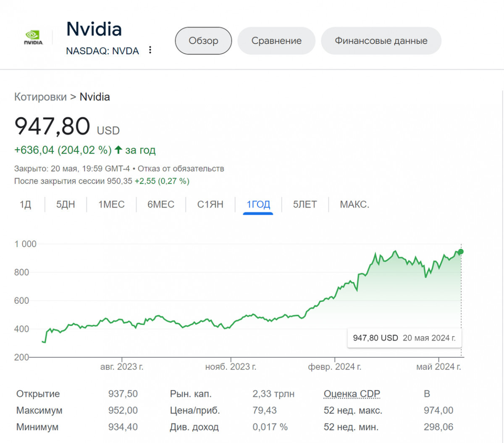Screen dimensions: 504x443
Task: Open the Отказ от обязательств disclaimer link
Action: point(181,169)
